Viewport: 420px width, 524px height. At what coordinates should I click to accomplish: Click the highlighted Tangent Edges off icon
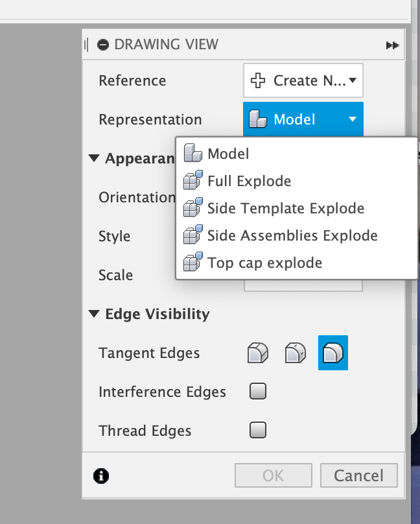pos(333,353)
